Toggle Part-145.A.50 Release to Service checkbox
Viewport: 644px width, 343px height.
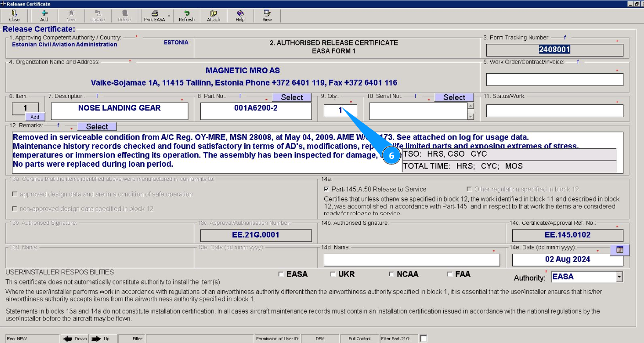pos(326,189)
